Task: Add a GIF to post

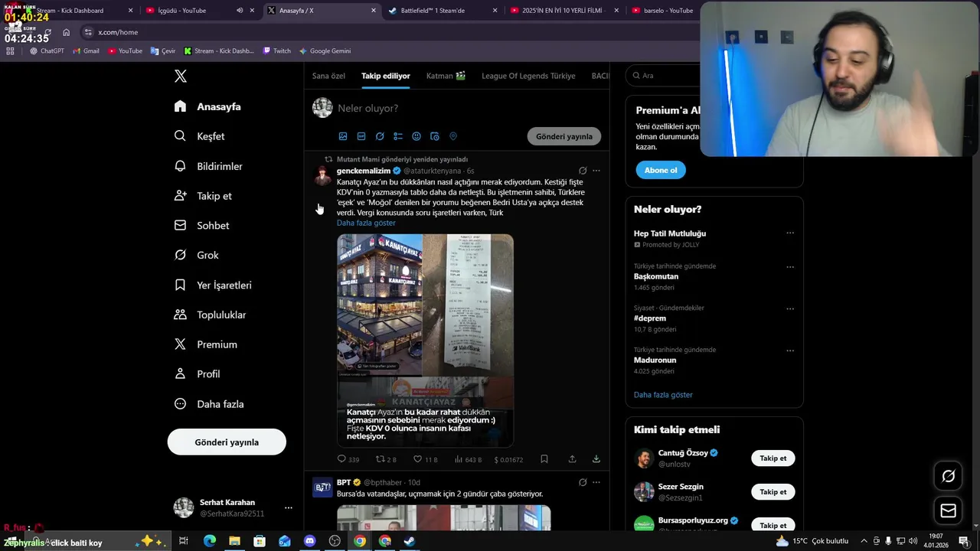Action: pos(361,136)
